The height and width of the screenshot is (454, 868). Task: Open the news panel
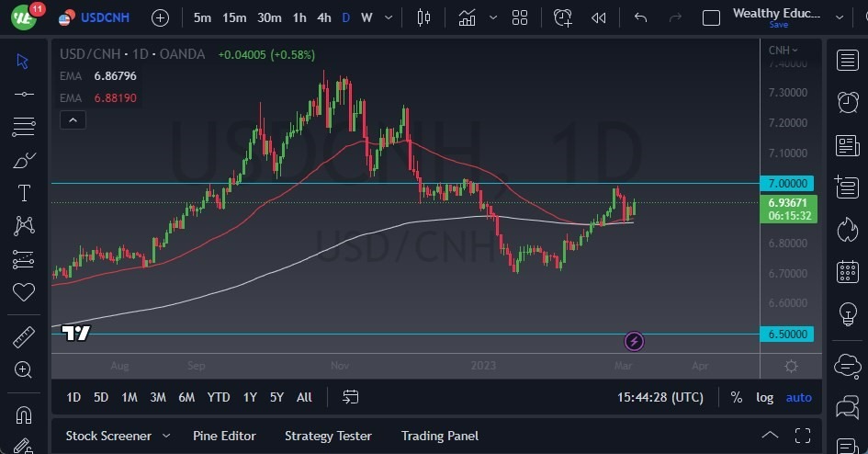[x=848, y=145]
